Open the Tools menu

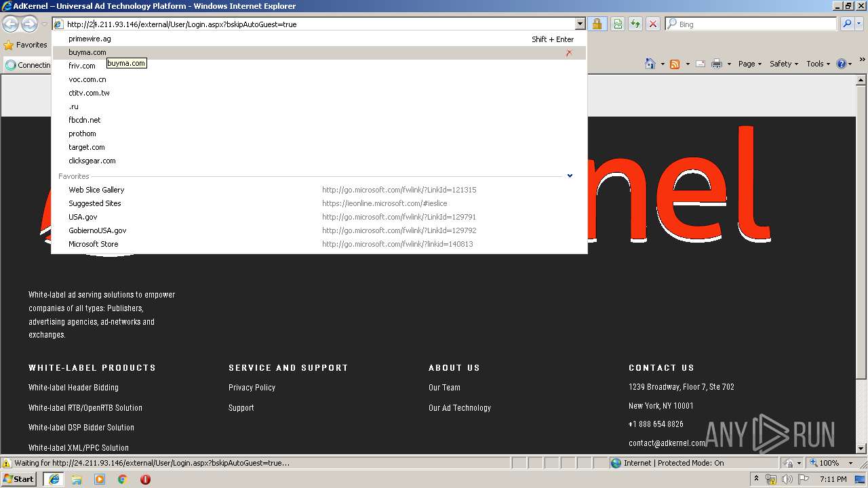(x=818, y=64)
